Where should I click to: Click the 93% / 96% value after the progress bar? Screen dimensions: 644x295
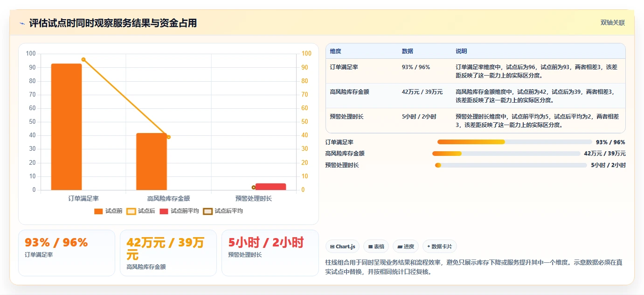610,142
